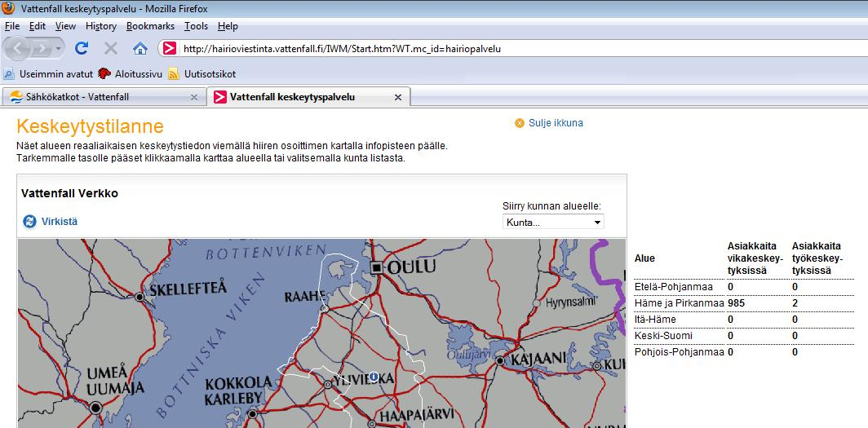The width and height of the screenshot is (868, 428).
Task: Open the History menu
Action: pos(101,26)
